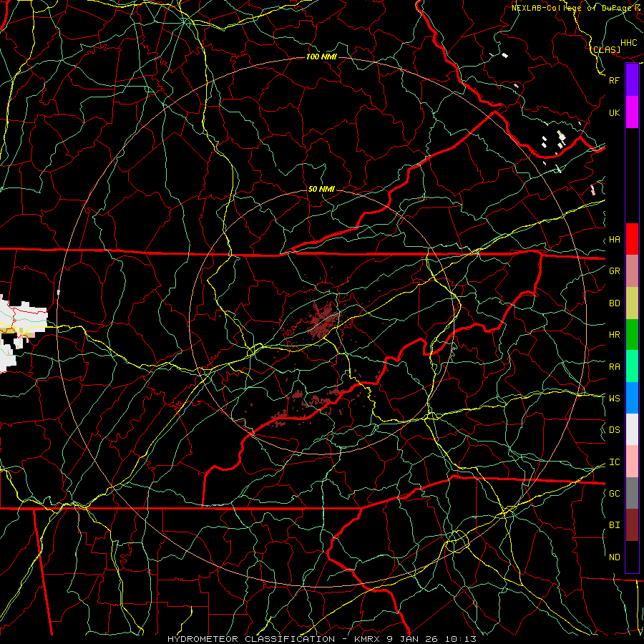
Task: Click the purple RF legend color swatch
Action: tap(632, 80)
